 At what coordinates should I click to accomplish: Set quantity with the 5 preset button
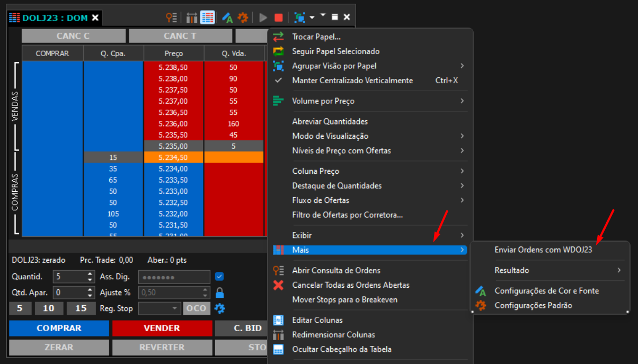(x=20, y=308)
